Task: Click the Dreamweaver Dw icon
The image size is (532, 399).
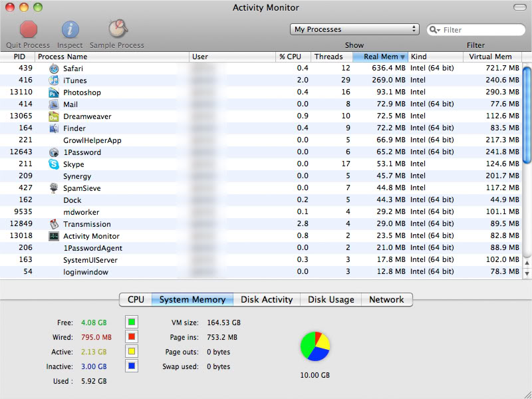Action: (x=54, y=116)
